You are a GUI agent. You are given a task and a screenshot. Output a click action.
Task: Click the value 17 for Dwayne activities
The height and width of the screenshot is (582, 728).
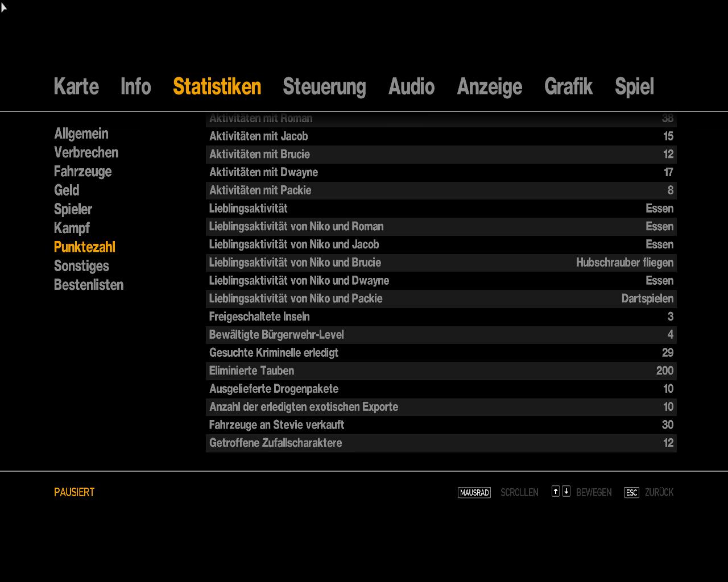coord(668,172)
